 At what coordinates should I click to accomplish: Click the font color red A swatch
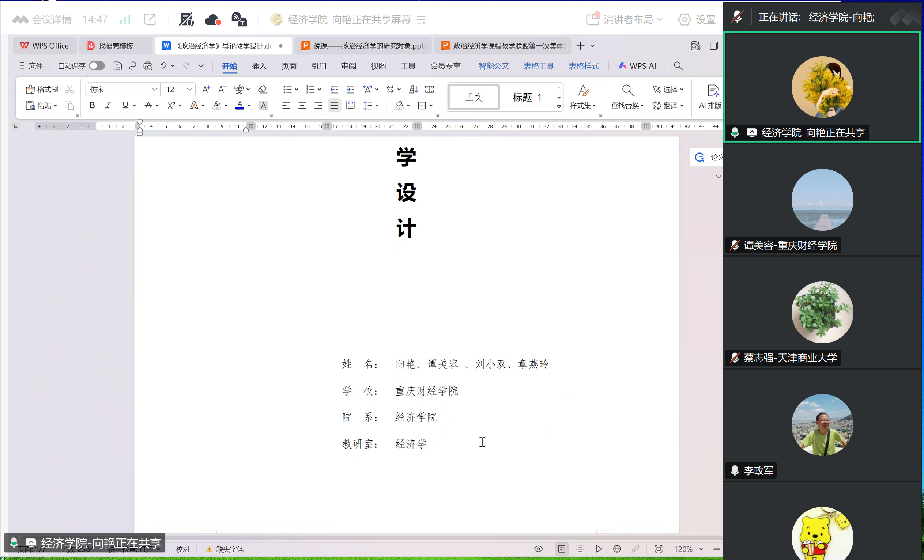tap(240, 105)
